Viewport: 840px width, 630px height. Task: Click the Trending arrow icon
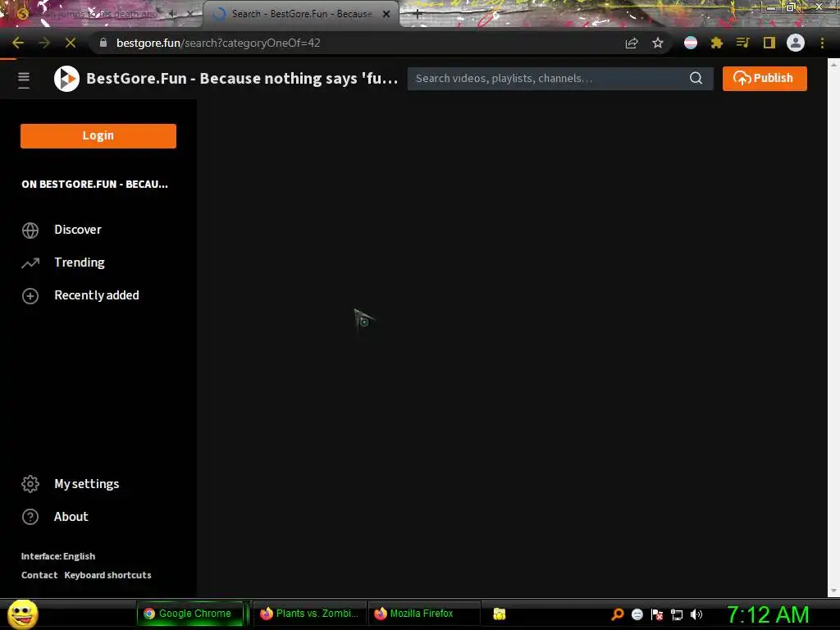pyautogui.click(x=30, y=263)
